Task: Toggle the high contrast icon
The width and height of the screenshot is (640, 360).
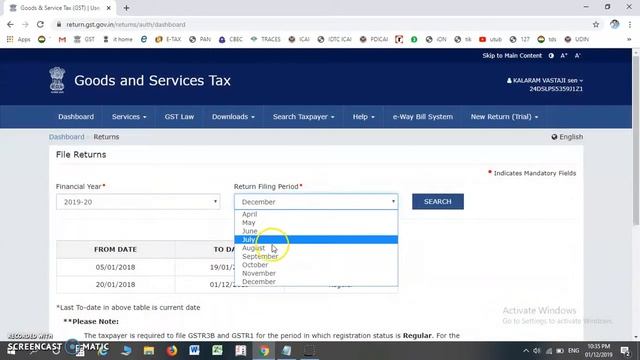Action: click(551, 56)
